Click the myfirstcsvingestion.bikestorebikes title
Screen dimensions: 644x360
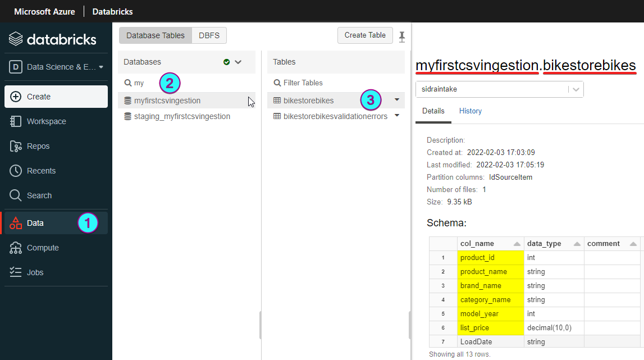(x=526, y=65)
